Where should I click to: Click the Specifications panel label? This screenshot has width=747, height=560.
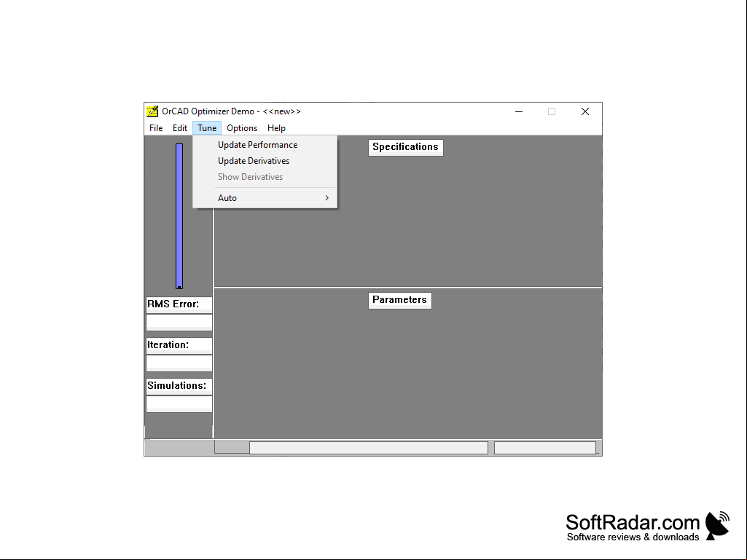click(405, 147)
